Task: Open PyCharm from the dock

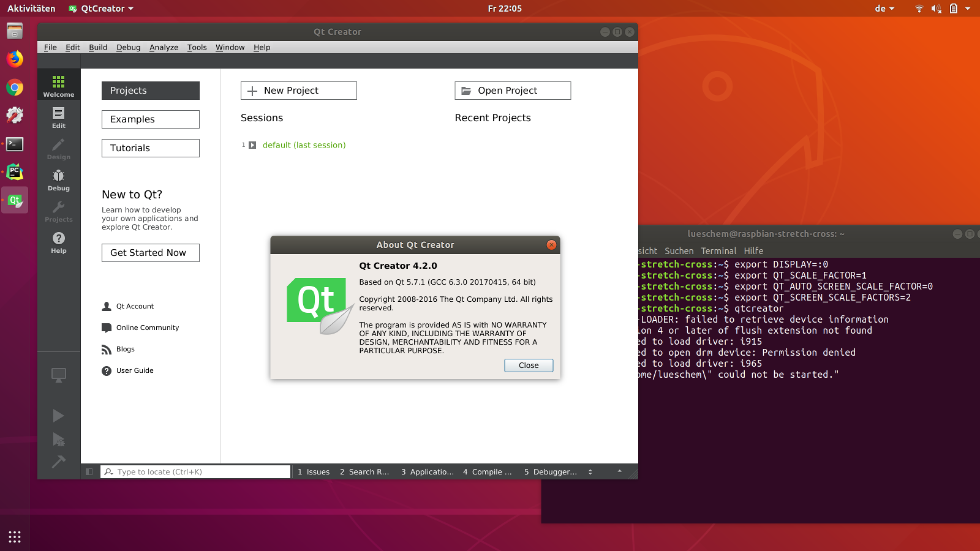Action: tap(15, 172)
